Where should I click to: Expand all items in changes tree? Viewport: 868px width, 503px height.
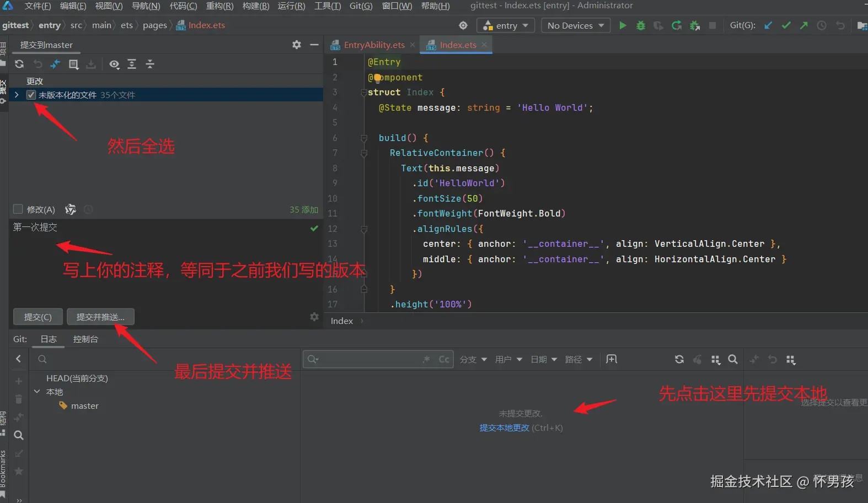click(x=132, y=64)
